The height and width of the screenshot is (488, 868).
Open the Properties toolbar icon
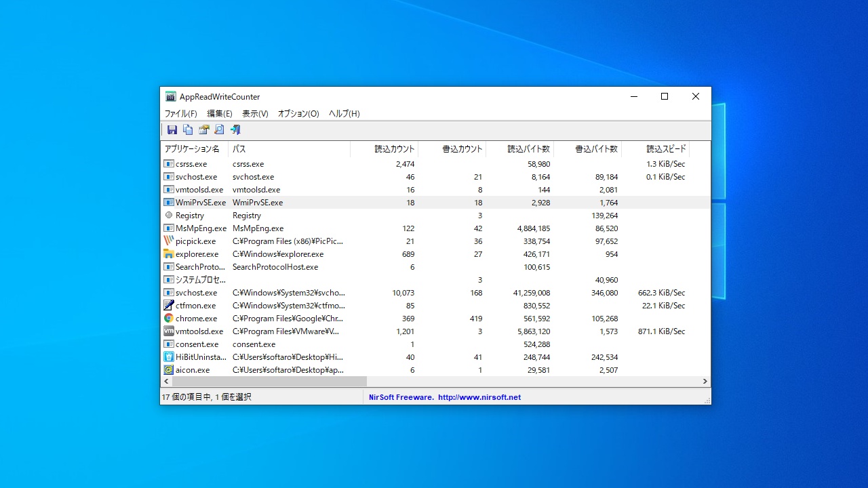[x=203, y=130]
